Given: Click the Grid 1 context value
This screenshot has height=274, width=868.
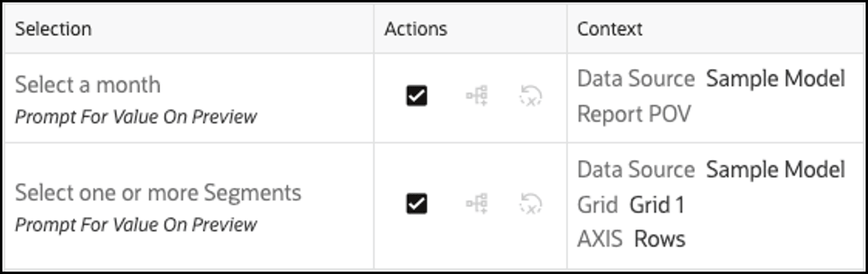Looking at the screenshot, I should (657, 205).
